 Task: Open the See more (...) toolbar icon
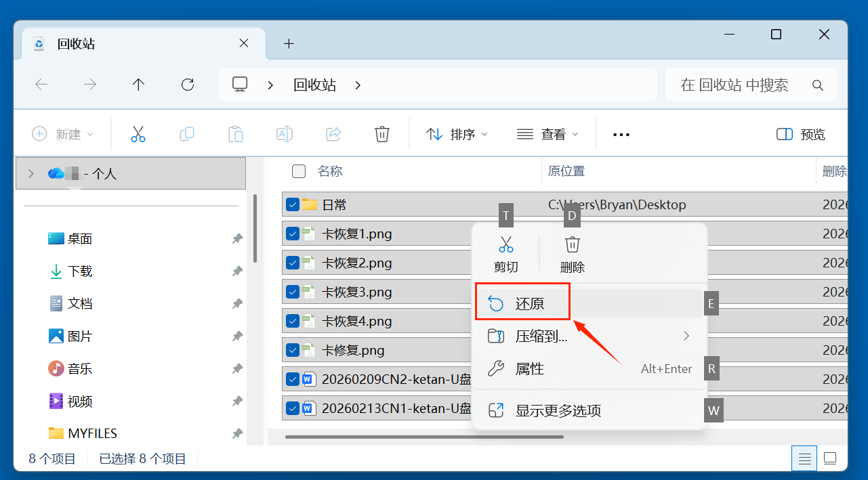click(x=621, y=134)
